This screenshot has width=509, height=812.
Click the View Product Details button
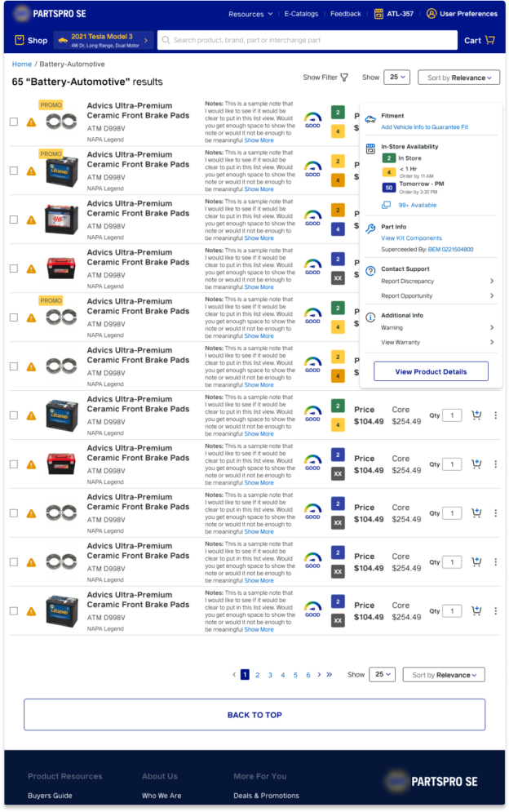[x=431, y=371]
